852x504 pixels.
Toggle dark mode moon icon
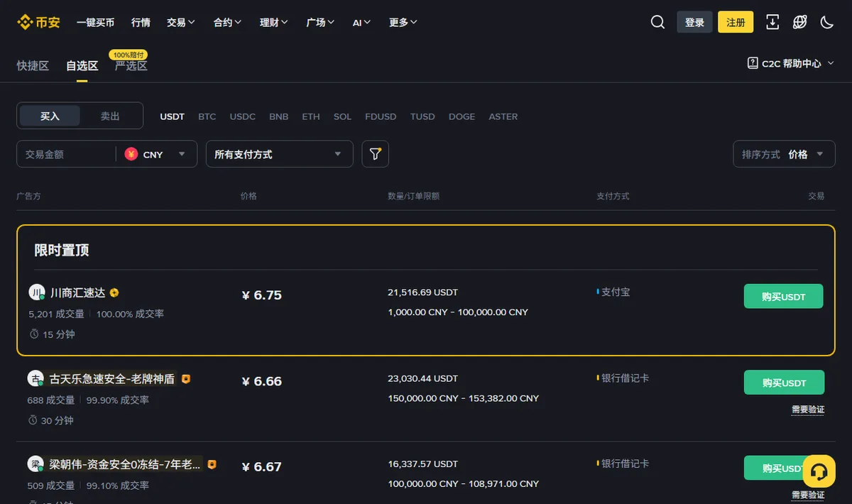826,23
